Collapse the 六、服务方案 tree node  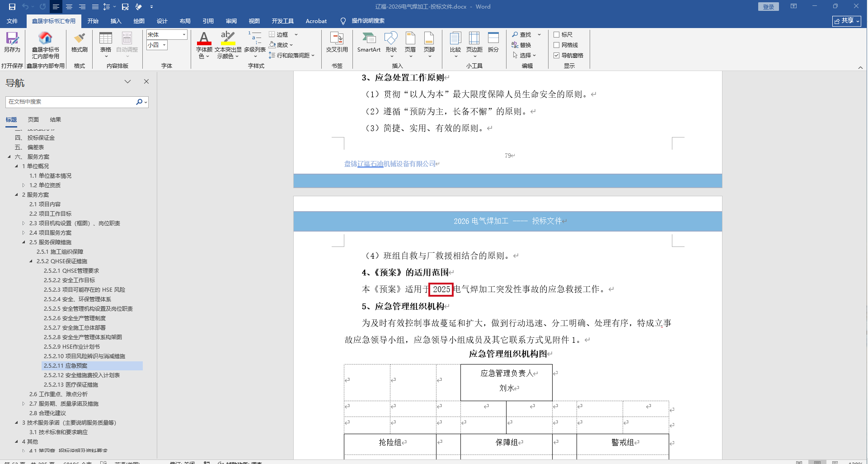coord(9,157)
